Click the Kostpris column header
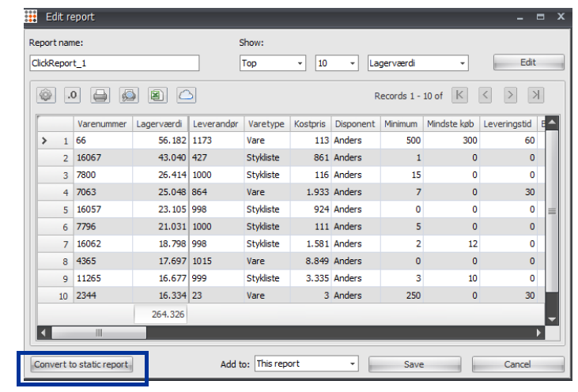Screen dimensions: 578x392 311,124
